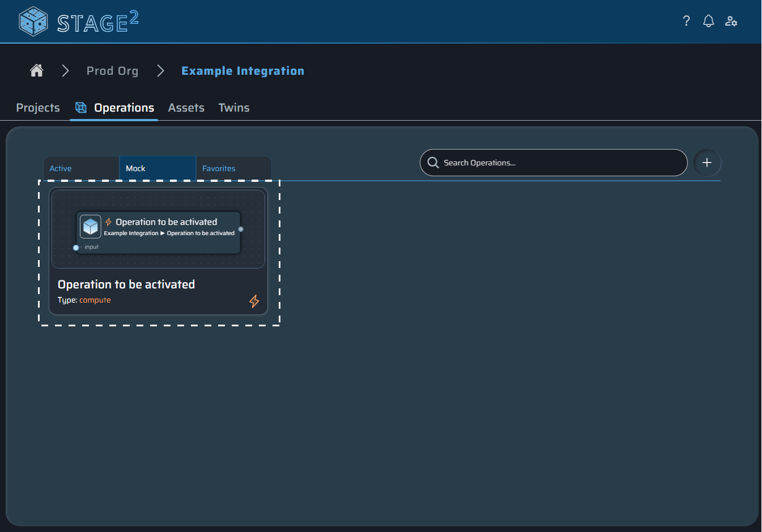Open user settings icon
The height and width of the screenshot is (532, 762).
click(731, 21)
